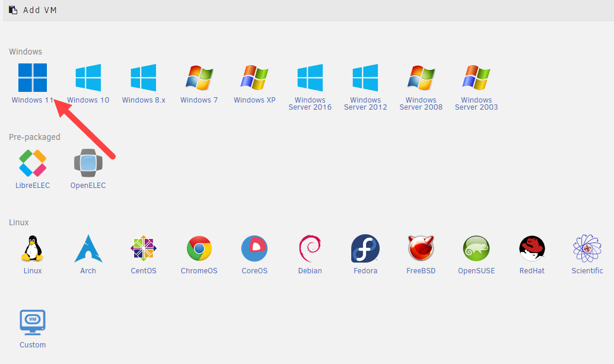Click the Pre-packaged section heading
Screen dimensions: 614x364
click(x=34, y=137)
